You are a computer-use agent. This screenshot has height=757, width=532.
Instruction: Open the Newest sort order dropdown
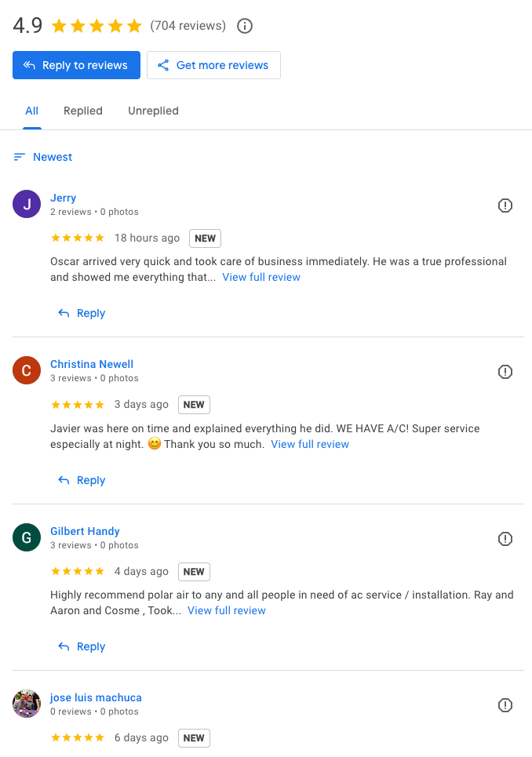point(43,157)
